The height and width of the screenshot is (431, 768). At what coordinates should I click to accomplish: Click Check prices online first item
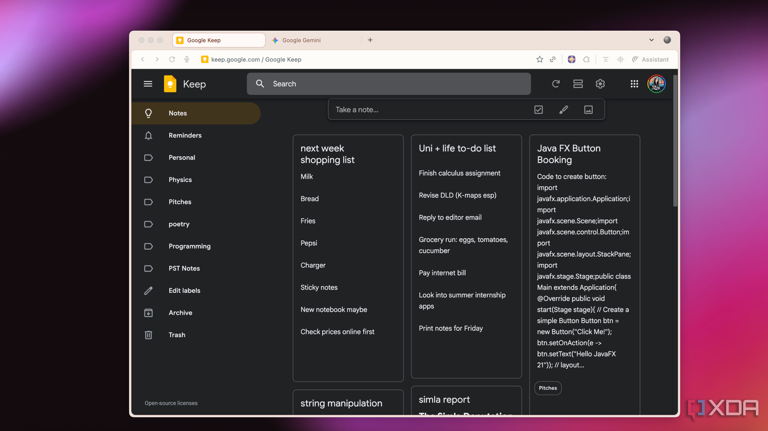(x=337, y=332)
